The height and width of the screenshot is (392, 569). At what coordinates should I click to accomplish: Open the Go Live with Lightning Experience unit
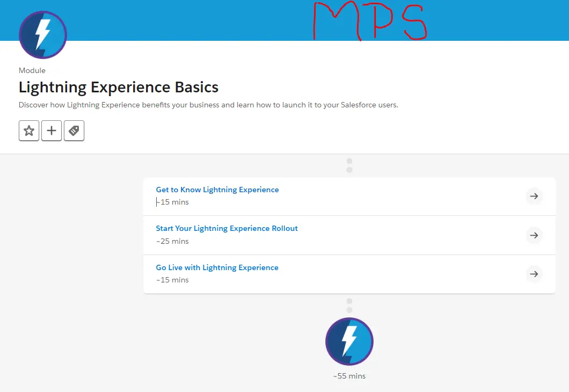[x=217, y=267]
